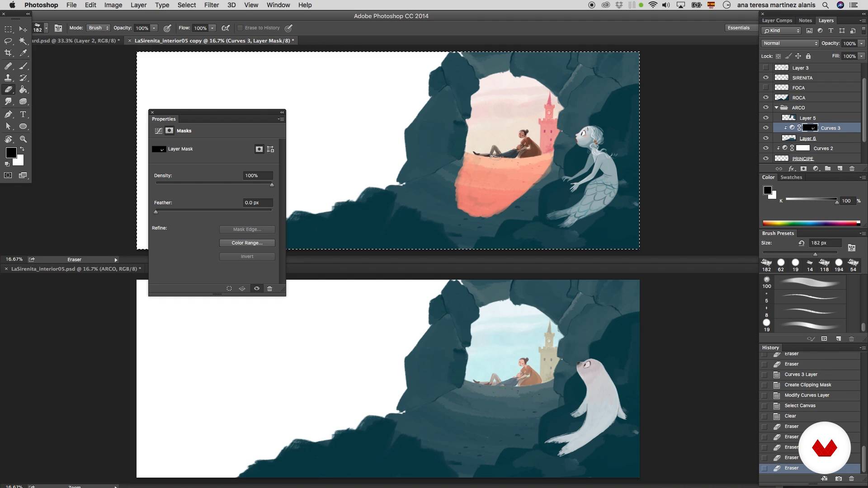Toggle Quick Mask mode
868x488 pixels.
tap(8, 175)
